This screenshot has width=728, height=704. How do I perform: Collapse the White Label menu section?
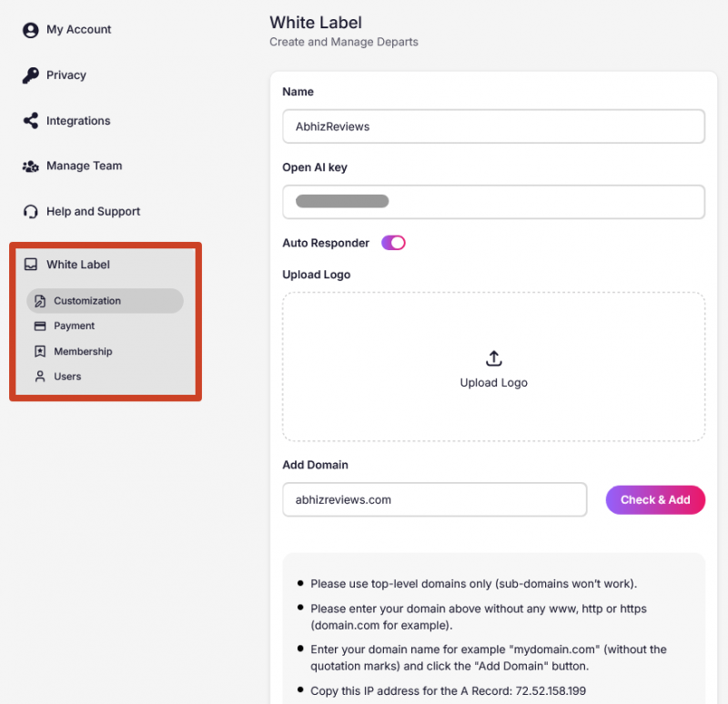pos(78,265)
